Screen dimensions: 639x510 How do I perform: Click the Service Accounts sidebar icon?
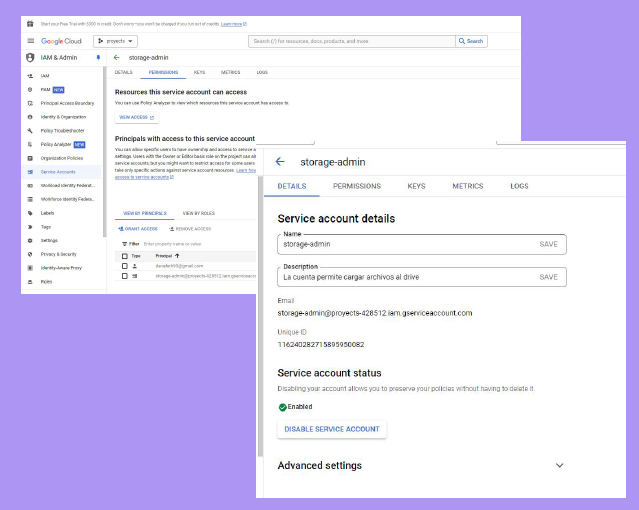point(30,172)
